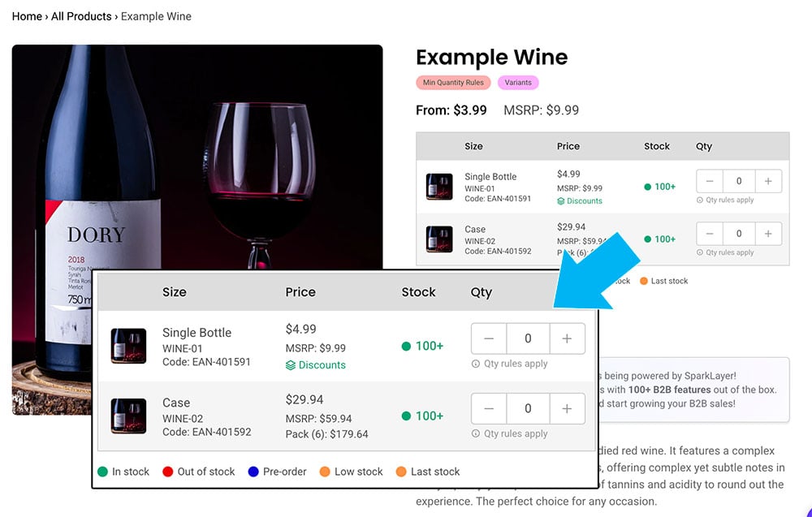Decrease Case quantity in zoomed table

pyautogui.click(x=489, y=408)
